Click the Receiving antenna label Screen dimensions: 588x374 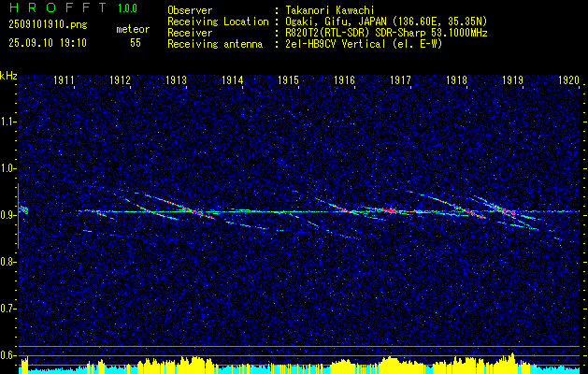[215, 44]
